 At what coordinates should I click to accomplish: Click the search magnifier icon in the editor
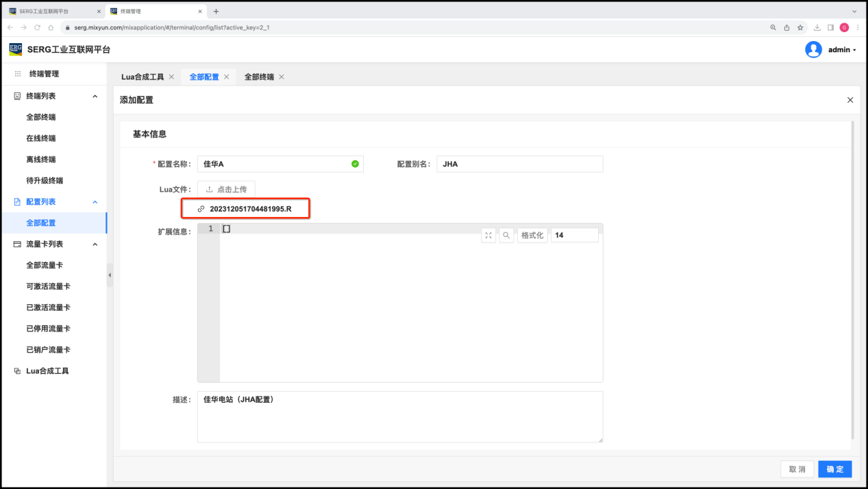click(506, 236)
